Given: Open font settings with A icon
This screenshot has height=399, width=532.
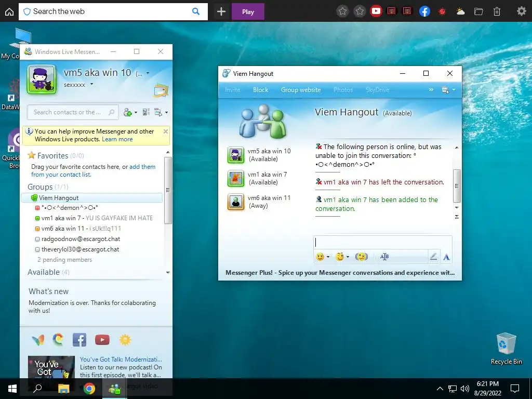Looking at the screenshot, I should [446, 257].
